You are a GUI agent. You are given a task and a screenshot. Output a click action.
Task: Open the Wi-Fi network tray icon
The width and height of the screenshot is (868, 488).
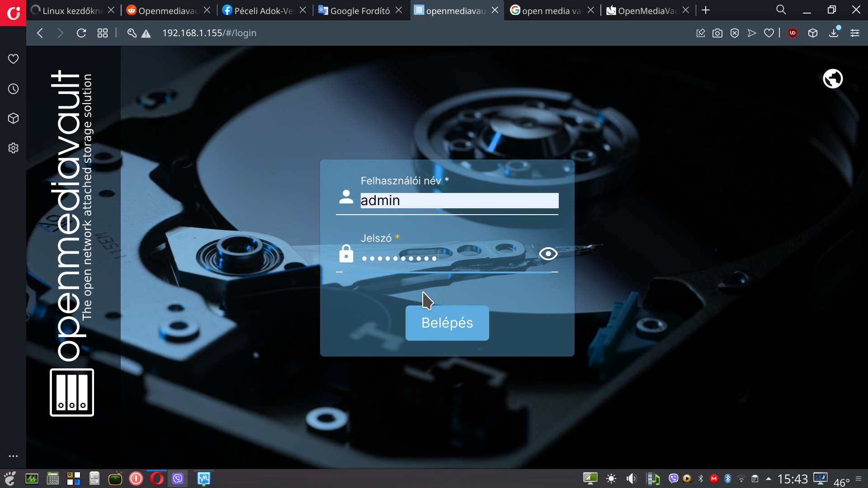point(741,479)
